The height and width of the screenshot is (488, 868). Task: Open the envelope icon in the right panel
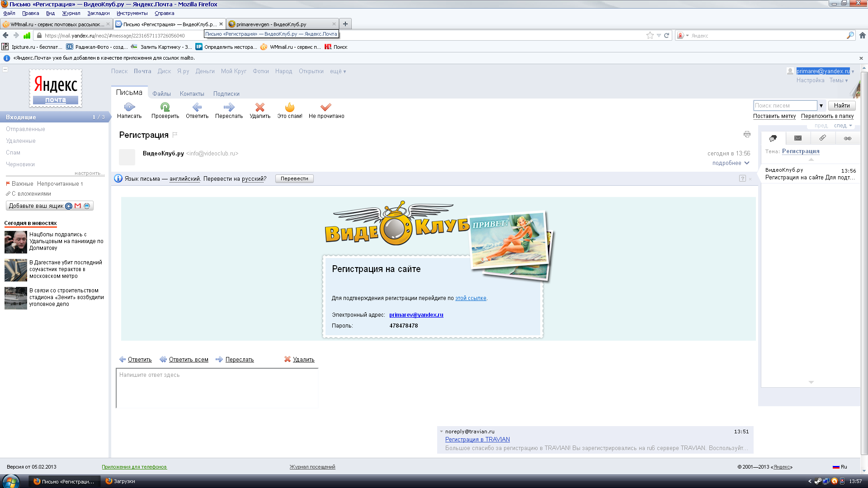tap(798, 138)
